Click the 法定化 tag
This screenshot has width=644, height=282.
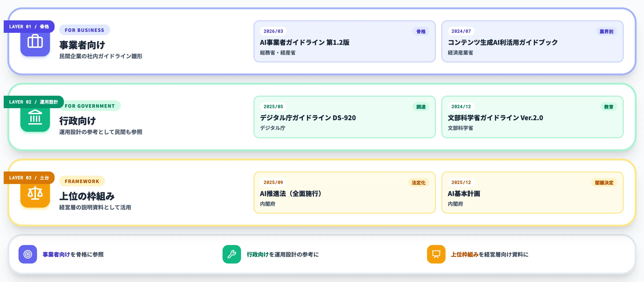(418, 183)
